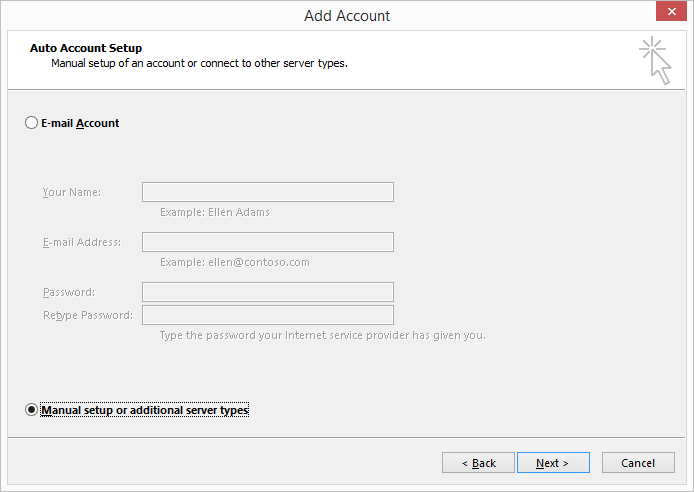Click the 'Retype Password:' field label
Image resolution: width=694 pixels, height=492 pixels.
[88, 315]
